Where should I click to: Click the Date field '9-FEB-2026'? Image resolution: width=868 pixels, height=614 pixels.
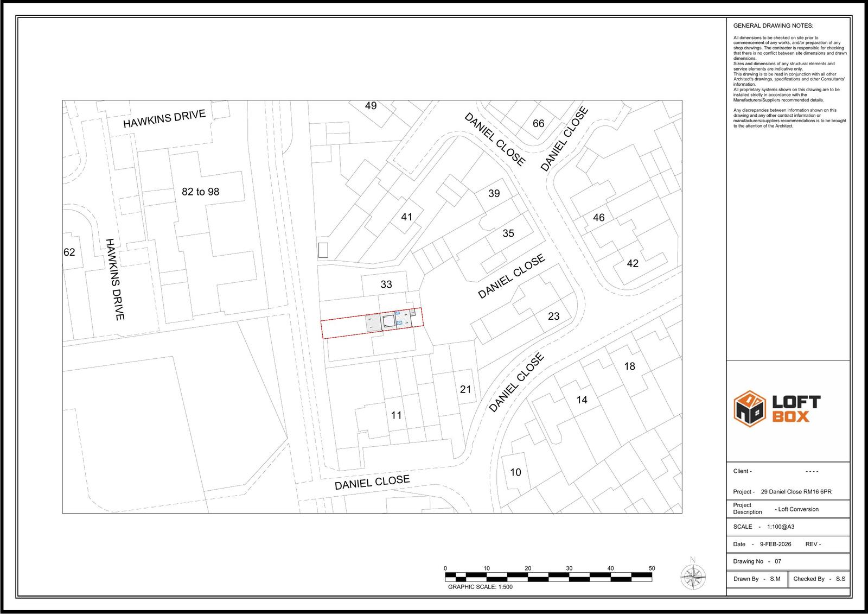coord(775,544)
